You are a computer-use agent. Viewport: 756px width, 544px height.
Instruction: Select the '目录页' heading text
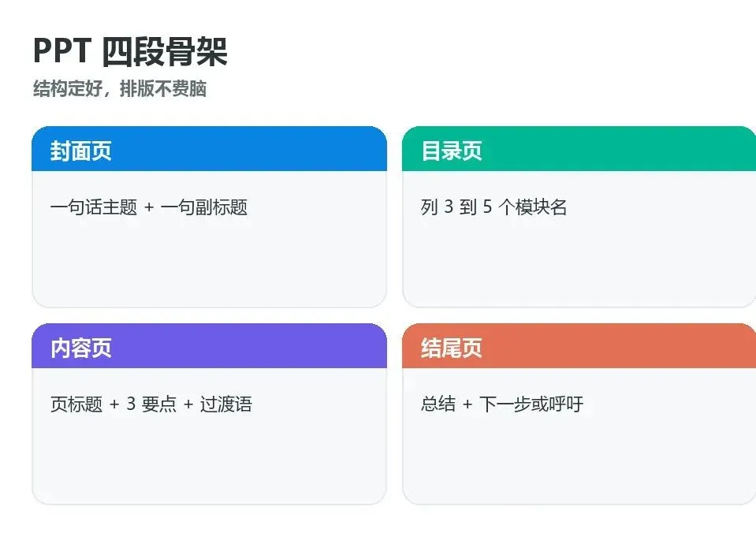(452, 151)
